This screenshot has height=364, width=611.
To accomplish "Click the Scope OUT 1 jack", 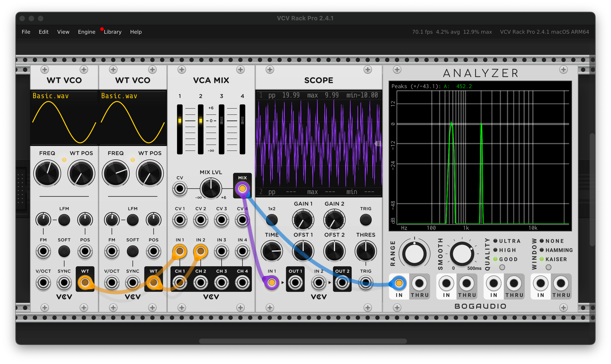I will 295,283.
